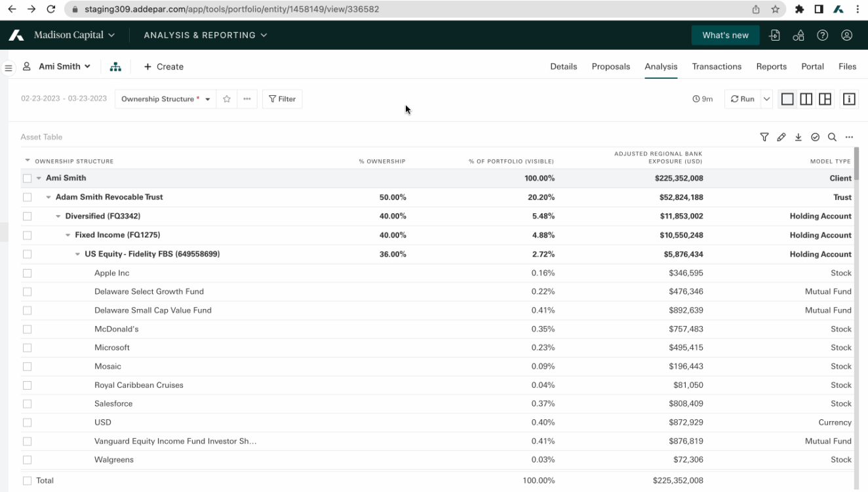Collapse the Diversified (FQ3342) row
Screen dimensions: 868x492
click(58, 216)
